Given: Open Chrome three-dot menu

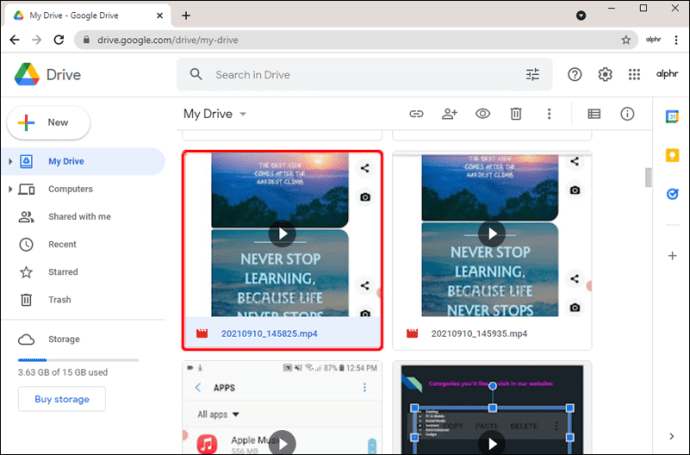Looking at the screenshot, I should (x=676, y=40).
